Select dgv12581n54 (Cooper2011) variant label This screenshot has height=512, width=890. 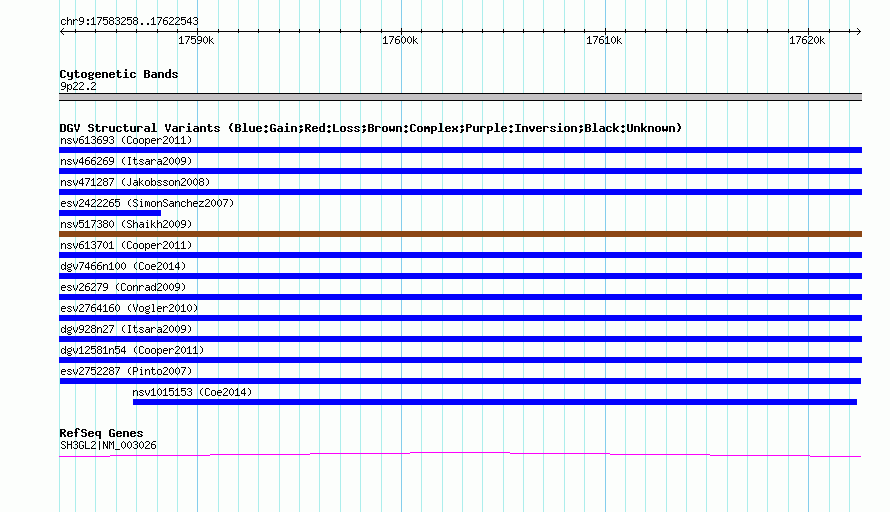click(x=132, y=350)
